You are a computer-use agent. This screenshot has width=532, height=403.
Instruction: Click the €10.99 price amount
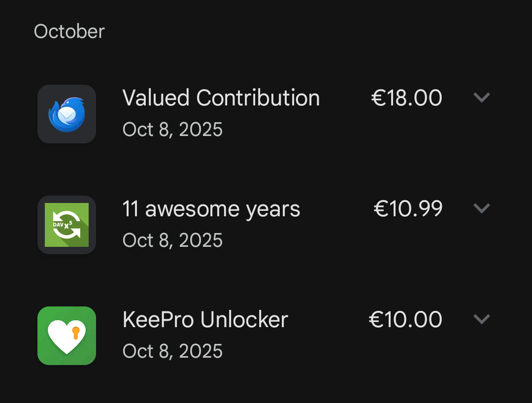[408, 209]
